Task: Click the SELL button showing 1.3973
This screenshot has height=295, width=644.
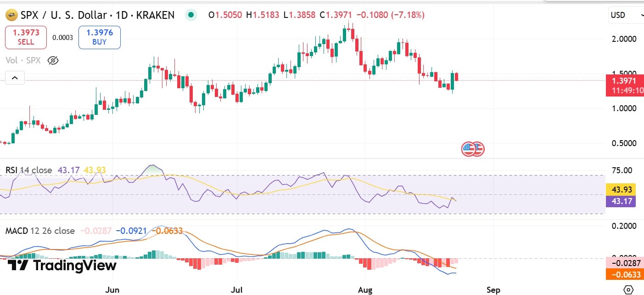Action: point(26,37)
